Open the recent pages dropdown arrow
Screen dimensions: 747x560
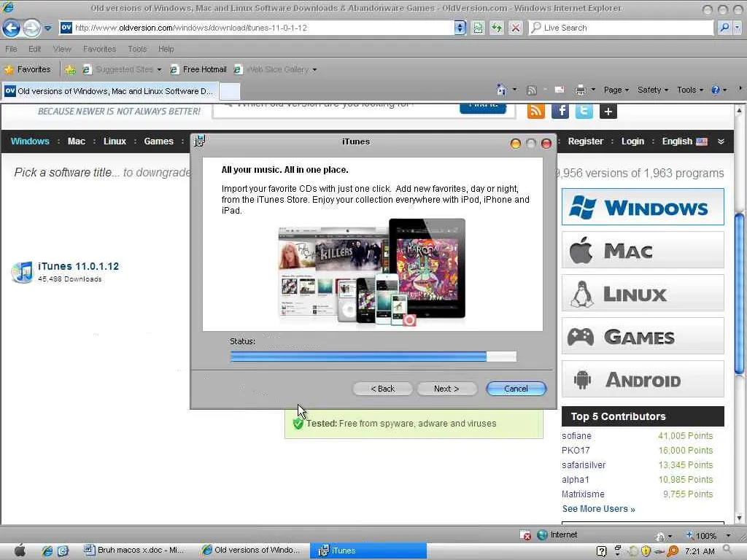coord(47,28)
